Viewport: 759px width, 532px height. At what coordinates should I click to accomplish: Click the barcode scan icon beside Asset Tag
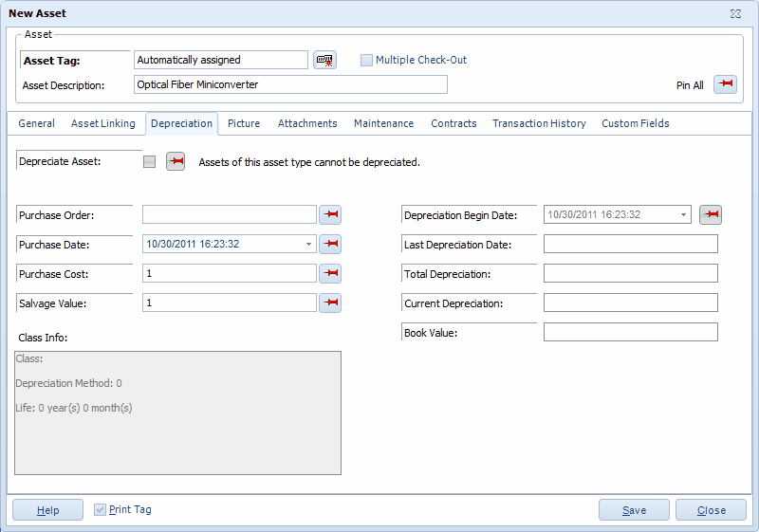[x=325, y=60]
